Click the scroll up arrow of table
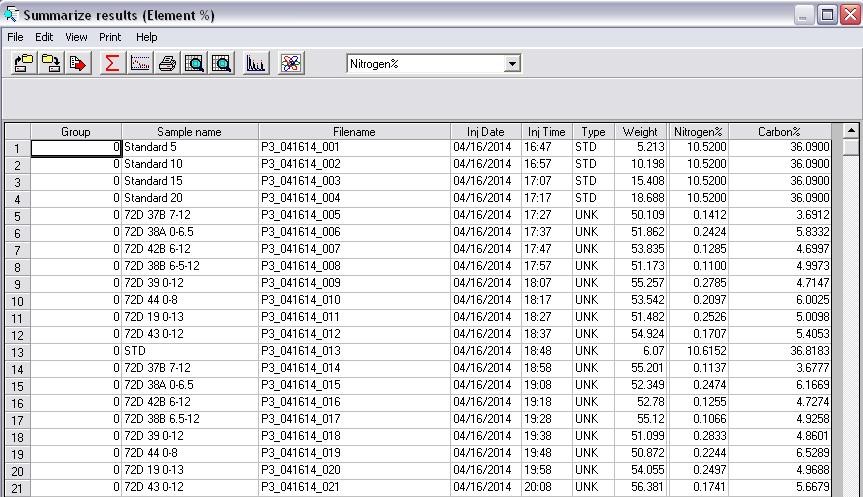The image size is (863, 497). coord(851,131)
